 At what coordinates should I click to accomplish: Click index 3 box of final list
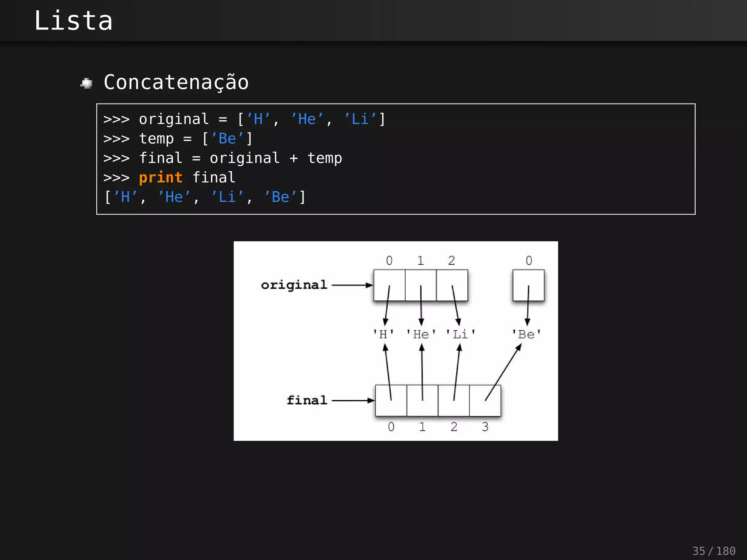[x=485, y=400]
